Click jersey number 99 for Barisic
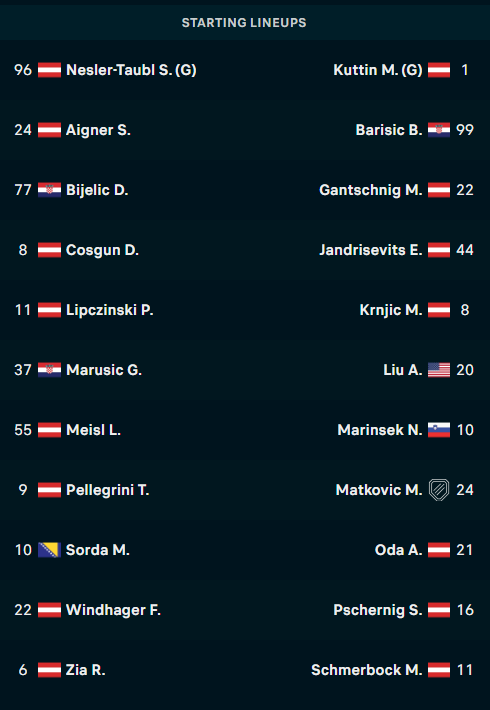The width and height of the screenshot is (490, 710). (x=465, y=130)
